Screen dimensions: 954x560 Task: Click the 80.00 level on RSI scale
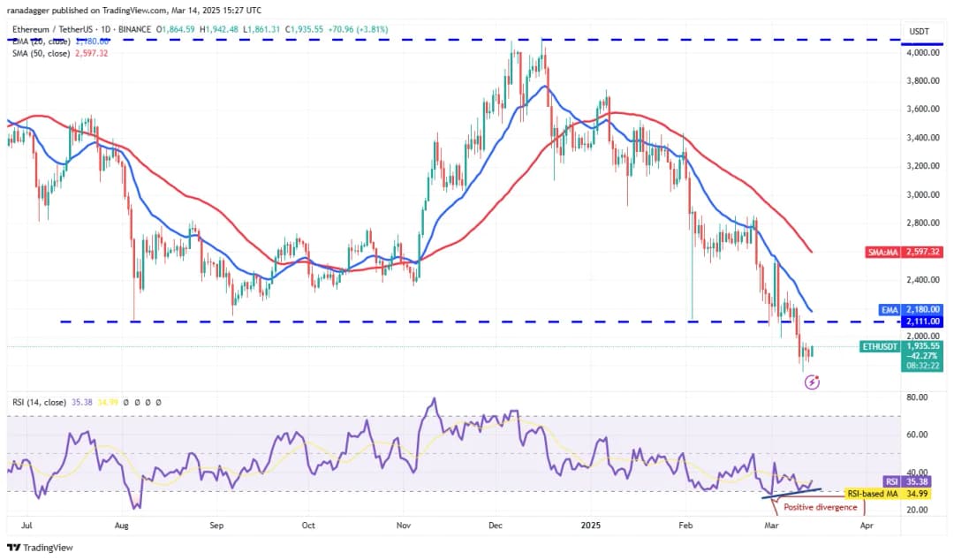click(x=919, y=397)
